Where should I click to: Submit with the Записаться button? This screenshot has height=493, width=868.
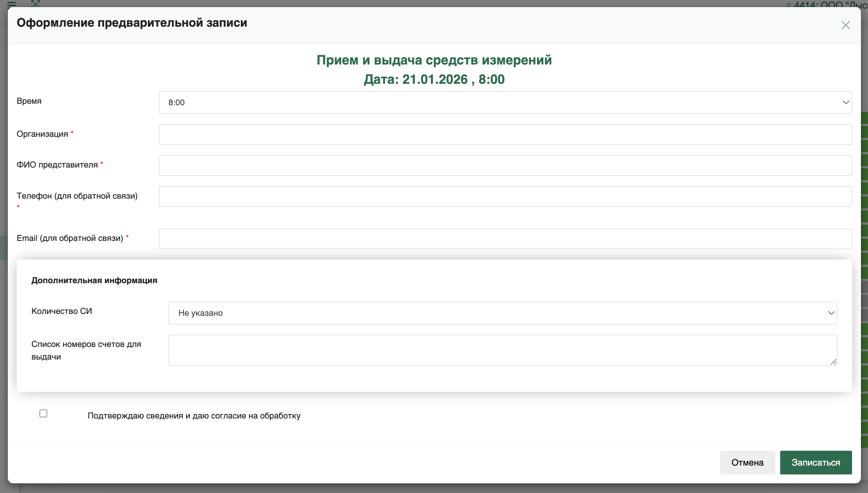[815, 462]
